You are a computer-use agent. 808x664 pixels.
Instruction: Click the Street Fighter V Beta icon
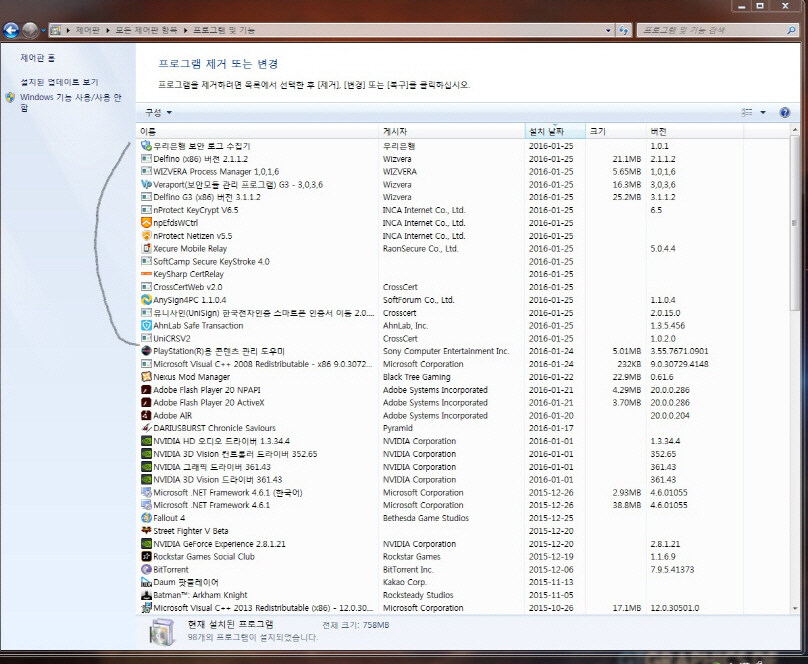click(x=146, y=531)
